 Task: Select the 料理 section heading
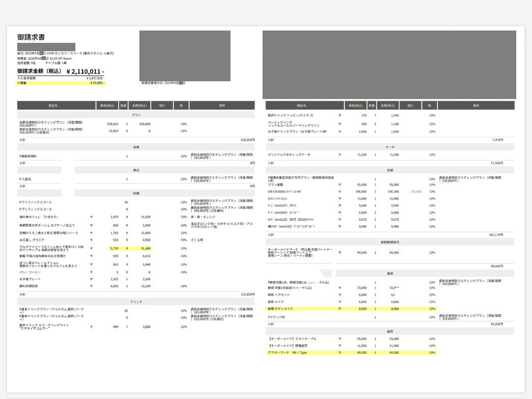136,194
